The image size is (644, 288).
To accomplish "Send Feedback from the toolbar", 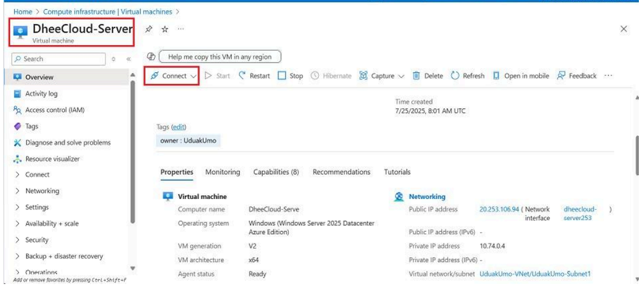I will [x=577, y=76].
